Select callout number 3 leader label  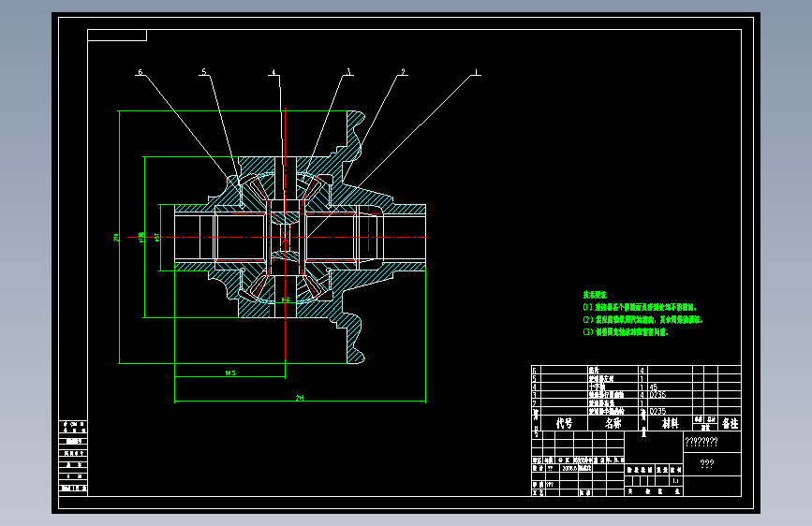pyautogui.click(x=349, y=72)
